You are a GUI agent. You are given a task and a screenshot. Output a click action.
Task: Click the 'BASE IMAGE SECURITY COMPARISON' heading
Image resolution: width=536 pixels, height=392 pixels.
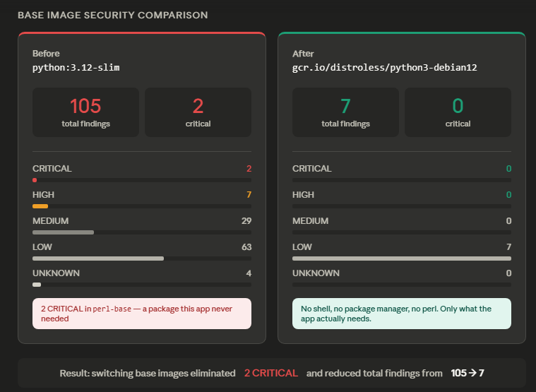[x=113, y=15]
